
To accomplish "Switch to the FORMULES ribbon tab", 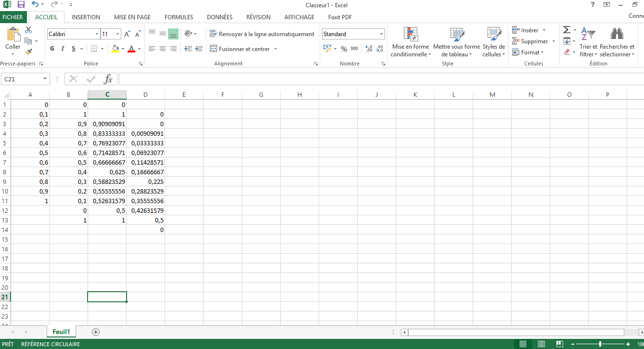I will [179, 17].
